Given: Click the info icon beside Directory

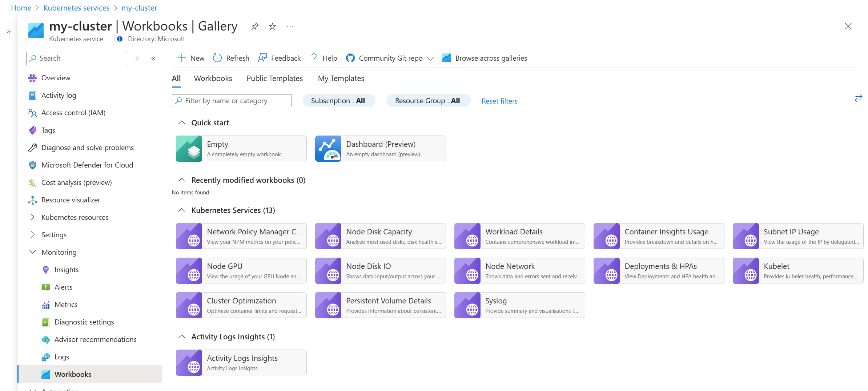Looking at the screenshot, I should (120, 39).
